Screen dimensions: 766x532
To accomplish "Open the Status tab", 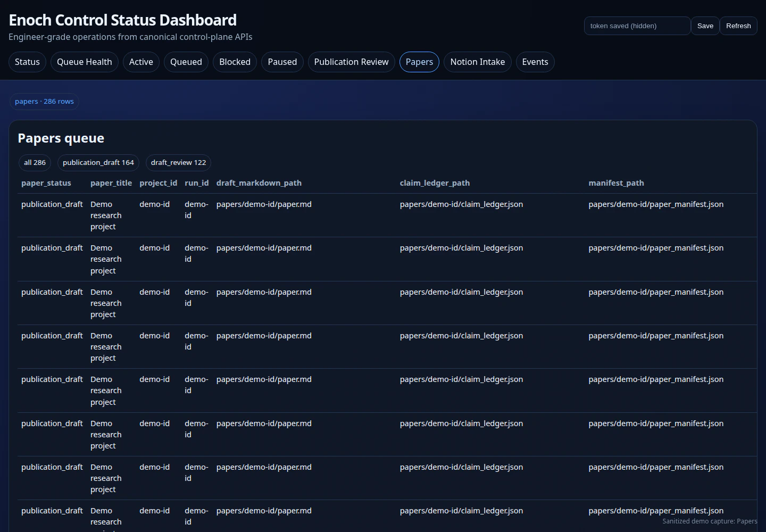I will point(27,62).
